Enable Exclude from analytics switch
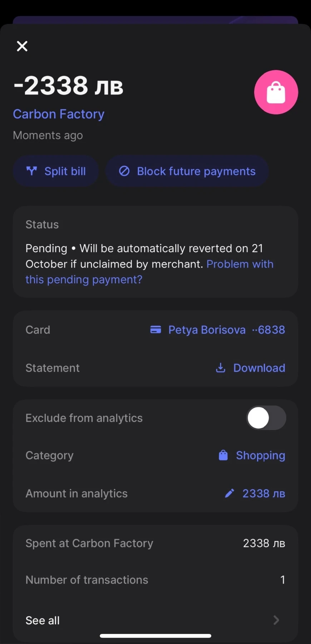The image size is (311, 644). tap(266, 418)
